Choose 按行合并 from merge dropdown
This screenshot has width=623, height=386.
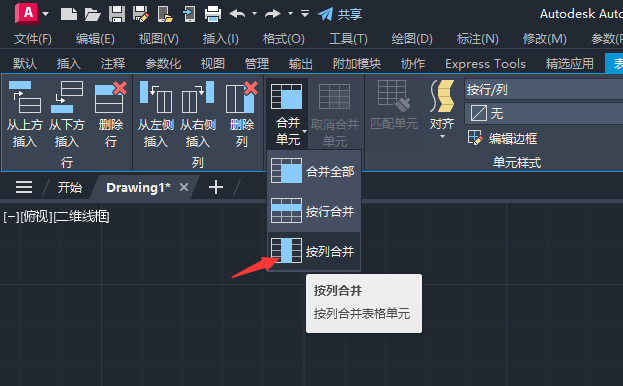(x=313, y=211)
